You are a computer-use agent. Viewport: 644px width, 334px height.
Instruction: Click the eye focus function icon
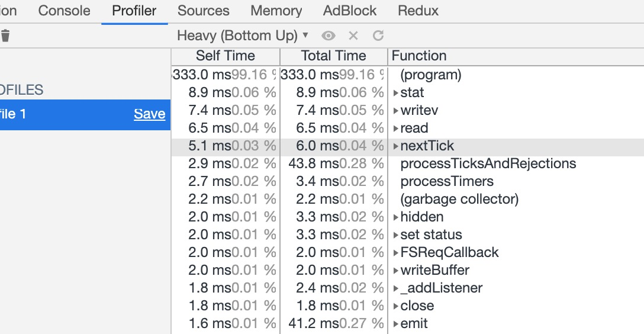[x=329, y=36]
